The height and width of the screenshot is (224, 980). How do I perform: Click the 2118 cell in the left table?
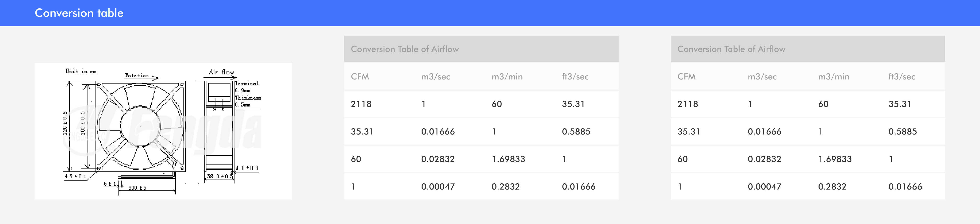361,104
